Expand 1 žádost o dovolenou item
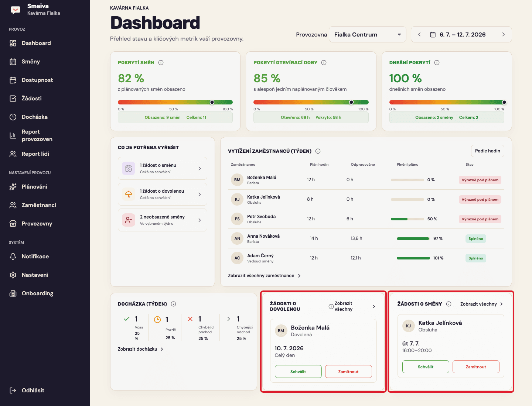Viewport: 532px width, 406px height. pos(163,194)
